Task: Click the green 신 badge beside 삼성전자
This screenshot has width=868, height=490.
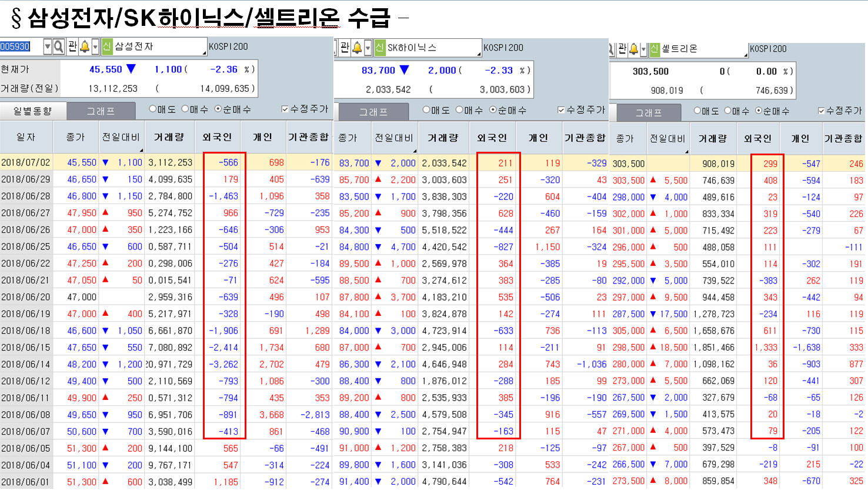Action: [x=107, y=46]
